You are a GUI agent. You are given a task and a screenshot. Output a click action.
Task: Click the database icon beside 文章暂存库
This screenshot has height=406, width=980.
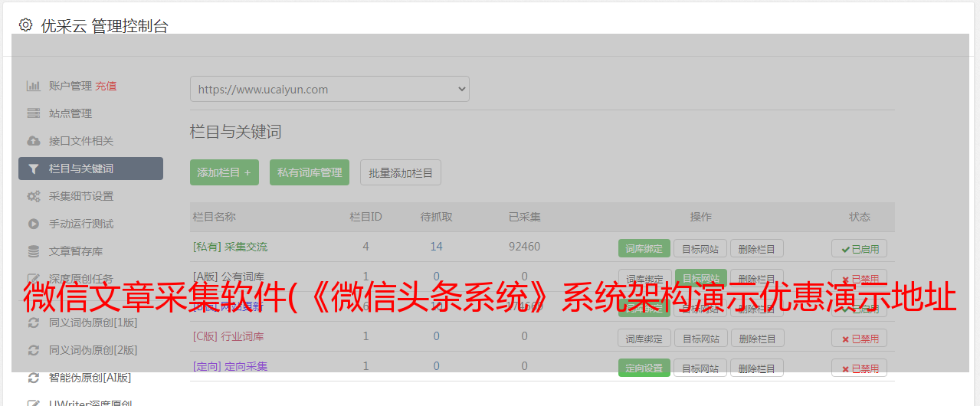pyautogui.click(x=34, y=251)
